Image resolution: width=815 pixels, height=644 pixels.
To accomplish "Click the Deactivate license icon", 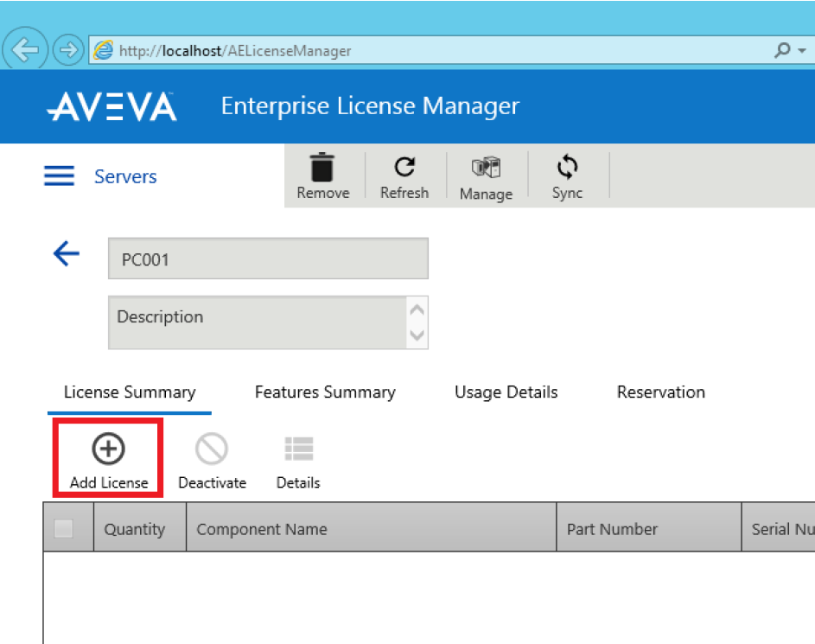I will pyautogui.click(x=212, y=449).
